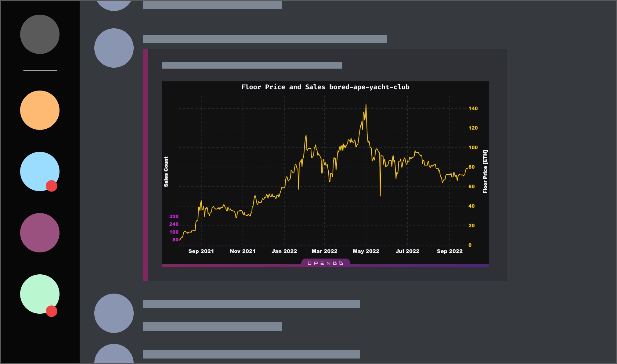Click avatar beside the chart message

(x=114, y=48)
